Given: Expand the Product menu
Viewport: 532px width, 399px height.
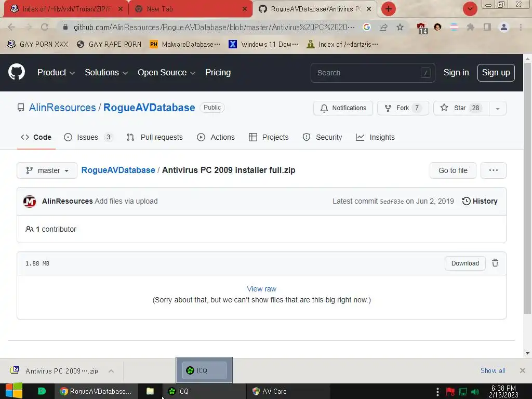Looking at the screenshot, I should coord(56,73).
